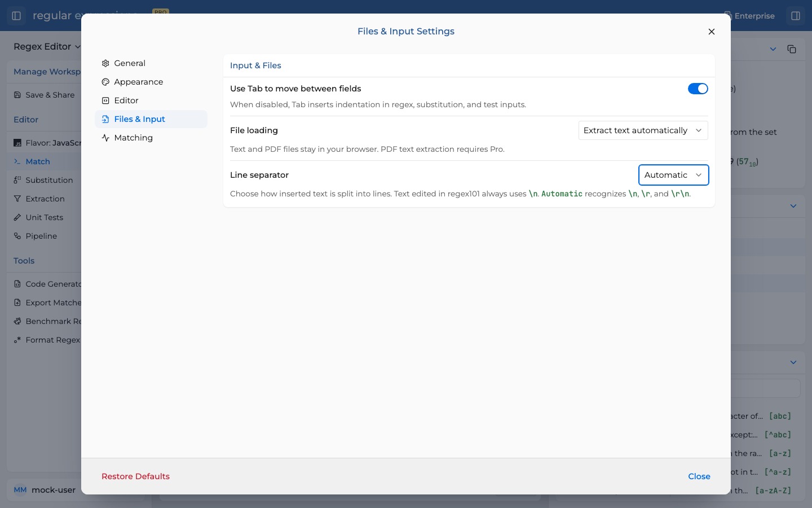Click the Matching pulse icon

click(x=105, y=138)
